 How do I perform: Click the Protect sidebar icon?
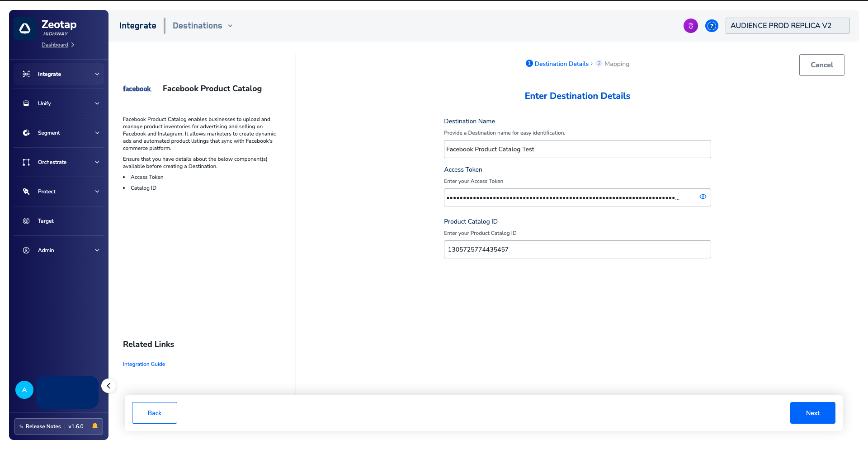[26, 192]
